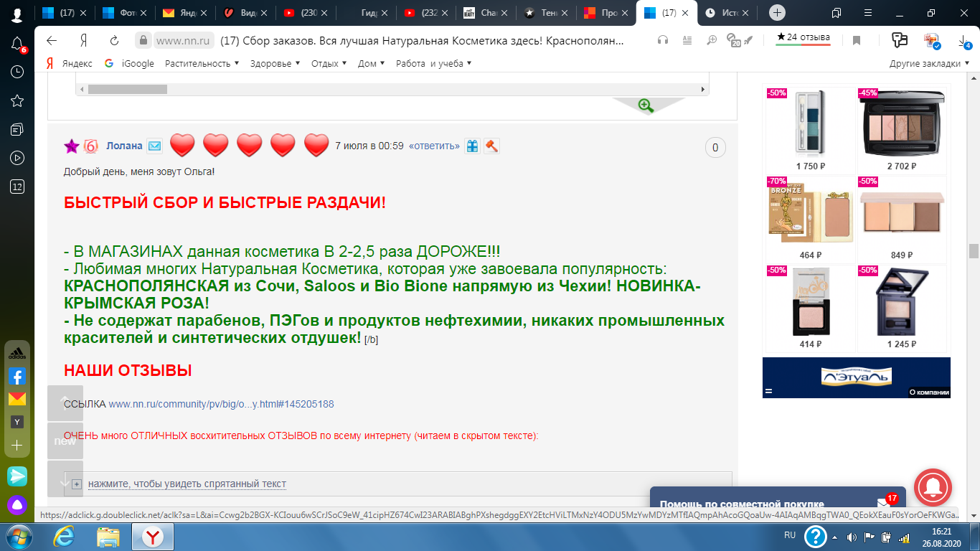Screen dimensions: 980x551
Task: Open History clock icon in sidebar
Action: [17, 72]
